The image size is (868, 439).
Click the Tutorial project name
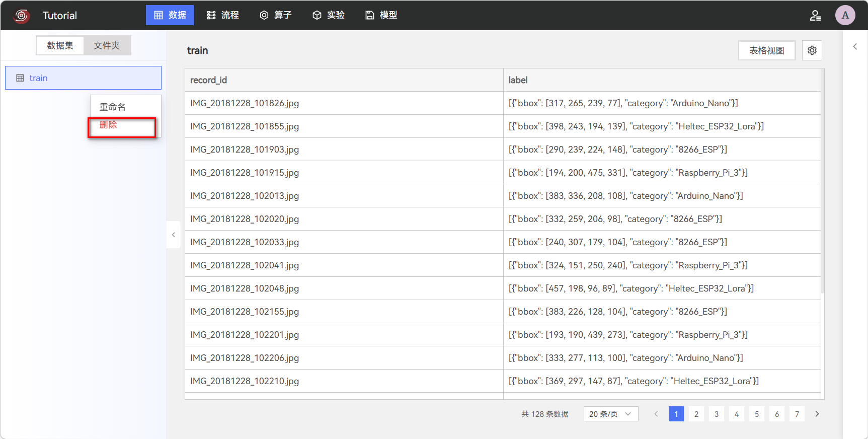(60, 16)
